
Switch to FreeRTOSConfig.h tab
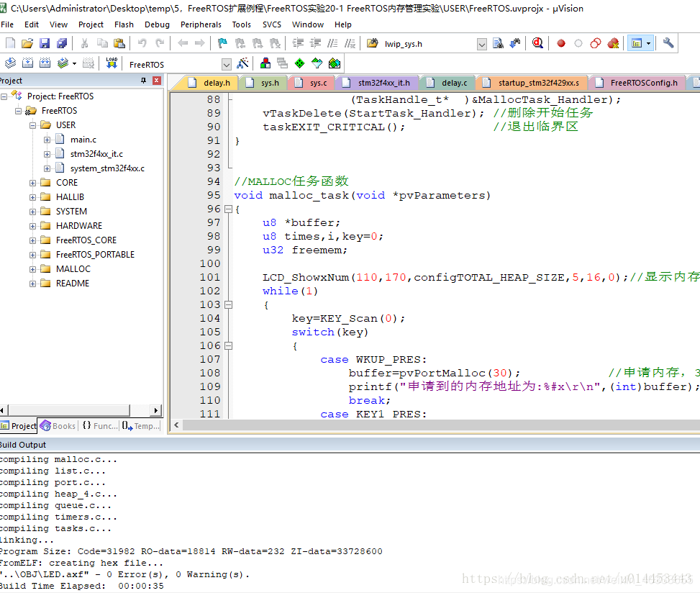click(x=637, y=83)
